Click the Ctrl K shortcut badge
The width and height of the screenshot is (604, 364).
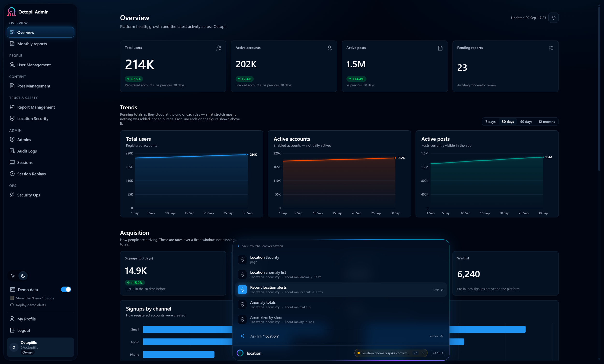438,353
